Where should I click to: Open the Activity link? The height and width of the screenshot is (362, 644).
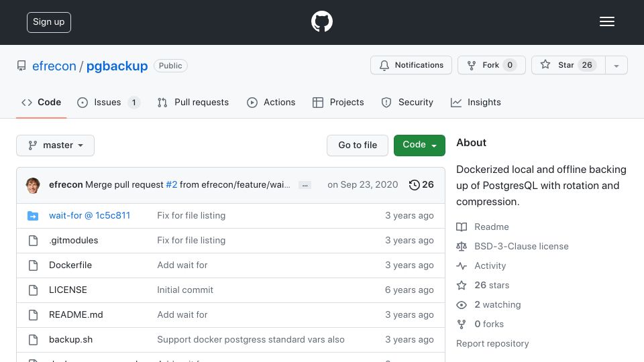click(490, 266)
